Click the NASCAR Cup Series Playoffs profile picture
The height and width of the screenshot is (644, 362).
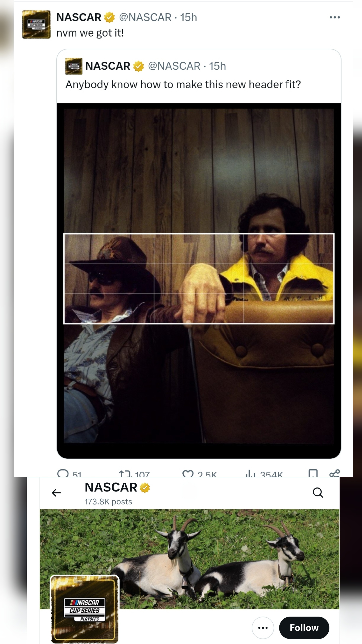click(x=85, y=609)
